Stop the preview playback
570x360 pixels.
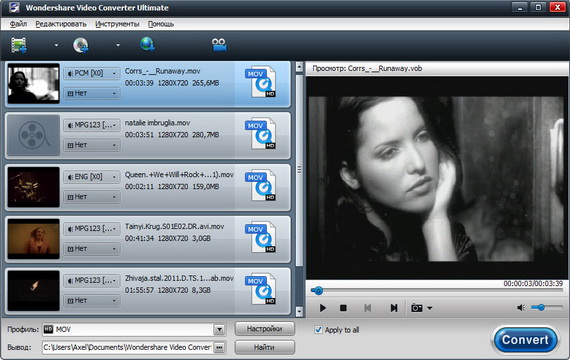pos(343,308)
